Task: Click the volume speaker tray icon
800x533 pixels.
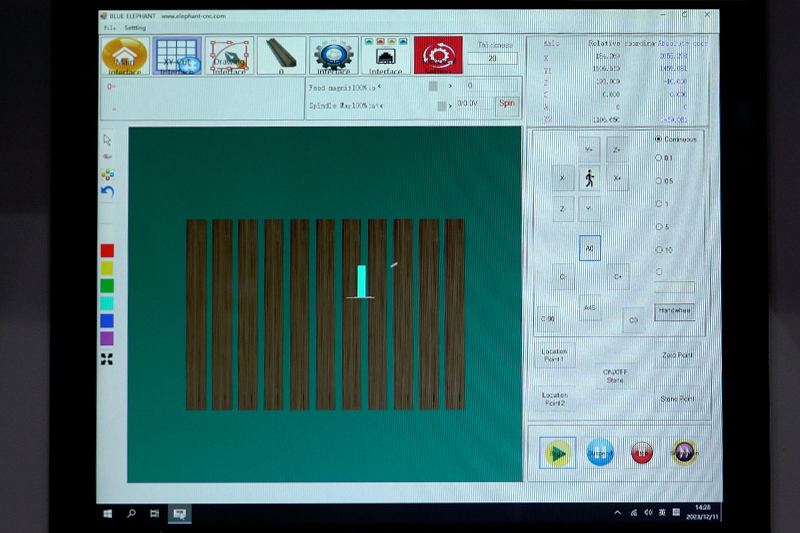Action: tap(648, 513)
